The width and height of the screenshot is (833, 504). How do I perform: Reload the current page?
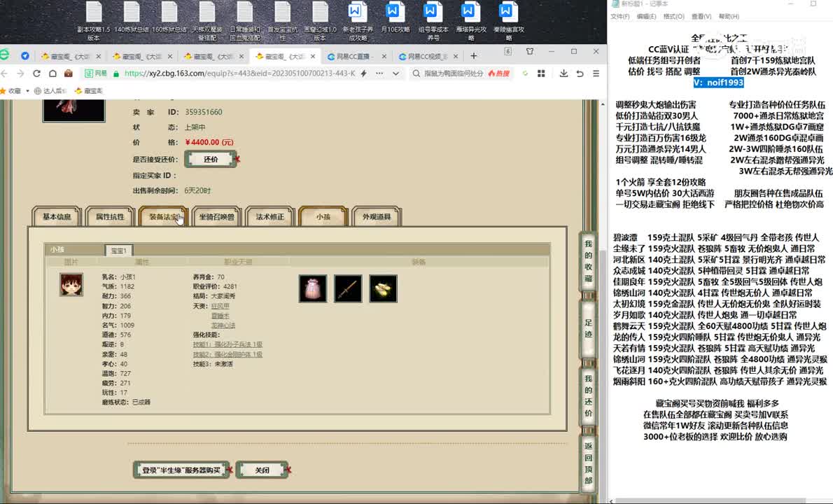click(x=36, y=73)
